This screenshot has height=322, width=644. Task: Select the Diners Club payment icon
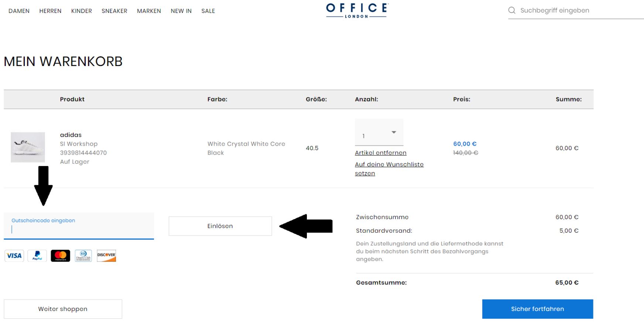pyautogui.click(x=83, y=256)
